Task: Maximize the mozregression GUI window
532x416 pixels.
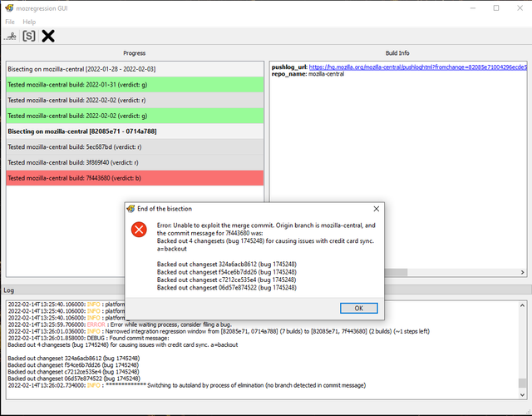Action: click(x=496, y=8)
